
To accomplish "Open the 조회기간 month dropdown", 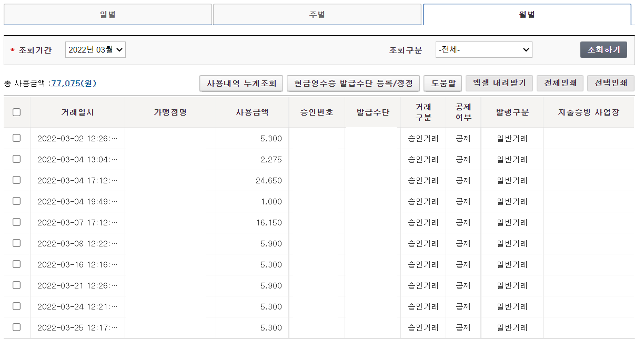I will coord(95,49).
